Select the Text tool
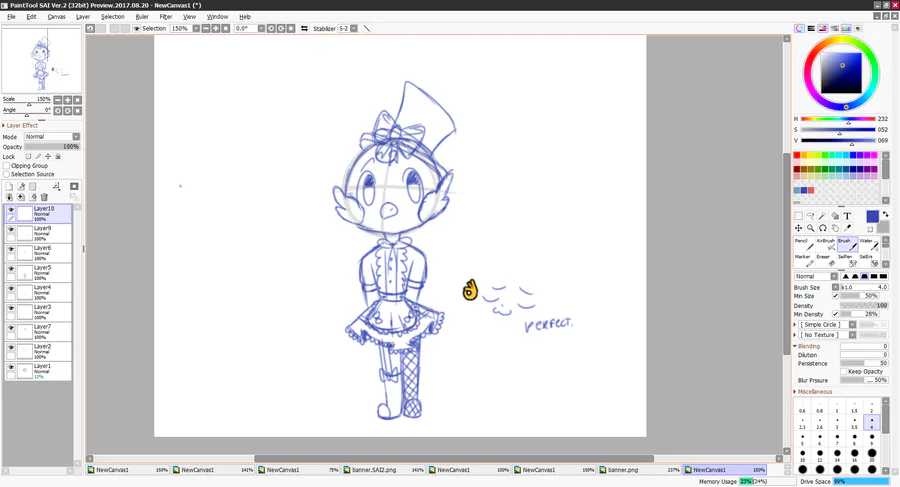900x487 pixels. tap(847, 216)
